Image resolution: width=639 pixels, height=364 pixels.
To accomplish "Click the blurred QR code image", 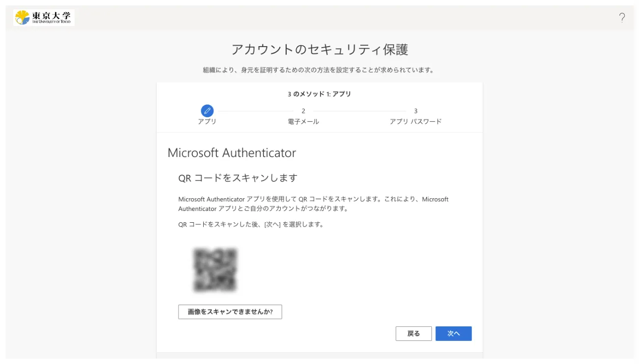I will tap(215, 270).
